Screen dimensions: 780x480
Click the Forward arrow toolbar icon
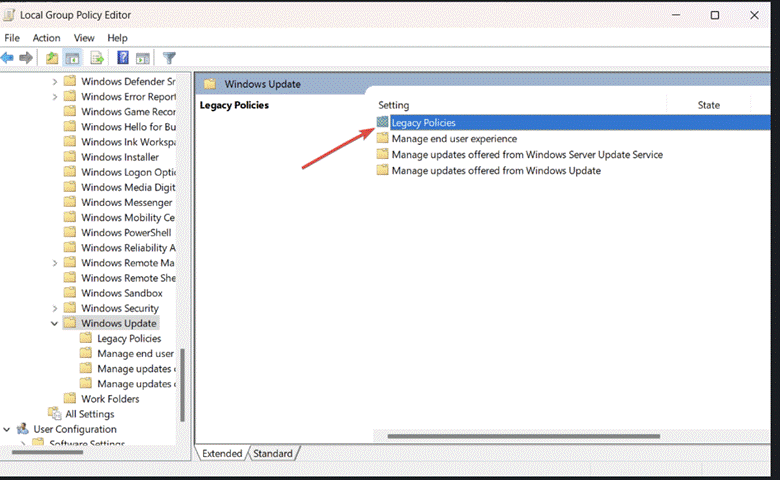(x=26, y=58)
